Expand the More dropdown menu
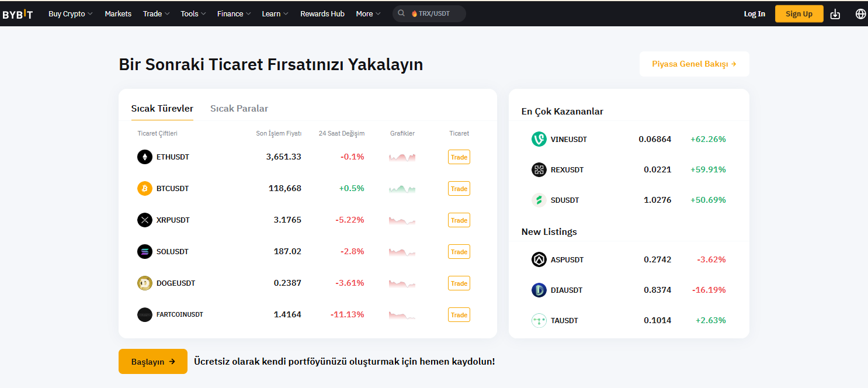Viewport: 868px width, 388px height. coord(368,13)
